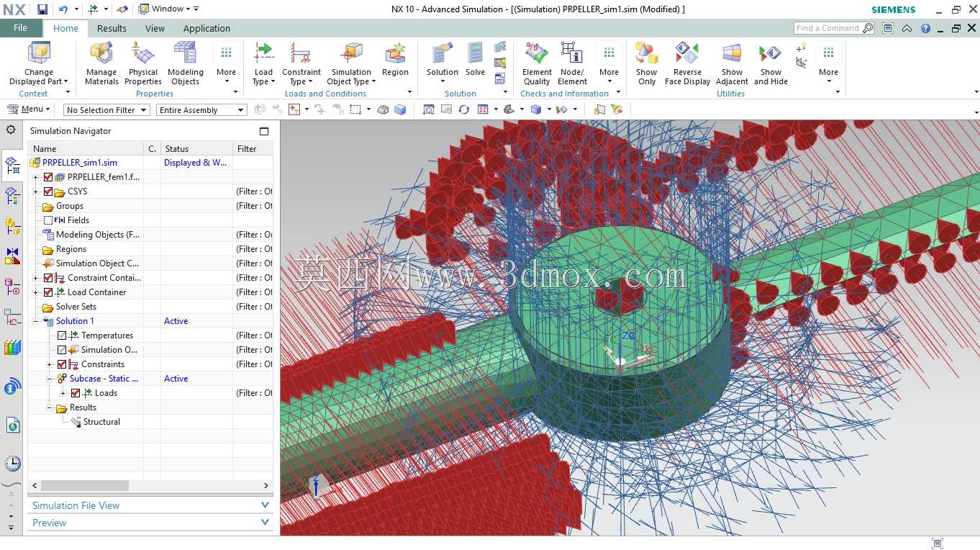Click the Web Browser sidebar tab icon
Viewport: 980px width, 550px height.
[12, 425]
